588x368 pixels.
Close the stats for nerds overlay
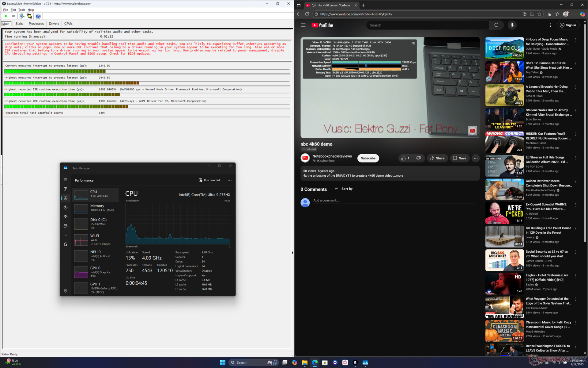pyautogui.click(x=413, y=43)
